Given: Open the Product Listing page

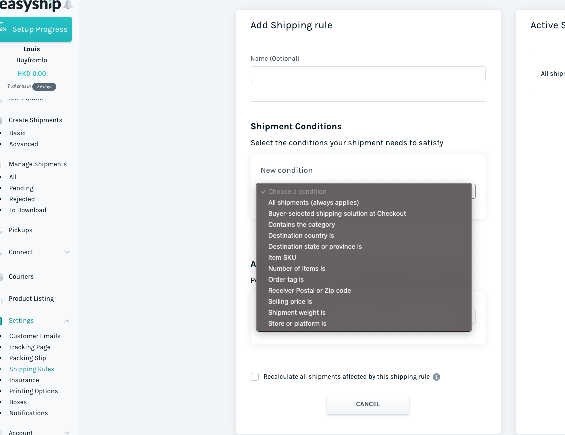Looking at the screenshot, I should pyautogui.click(x=31, y=299).
